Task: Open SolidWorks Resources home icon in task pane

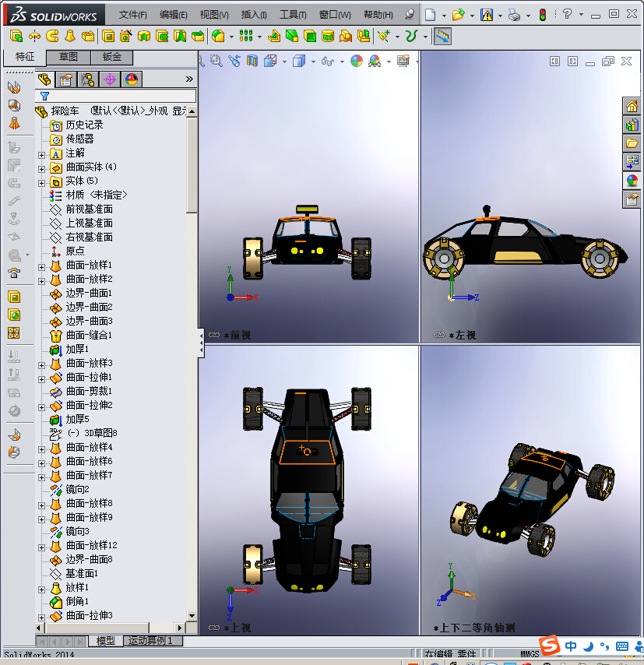Action: pyautogui.click(x=632, y=106)
